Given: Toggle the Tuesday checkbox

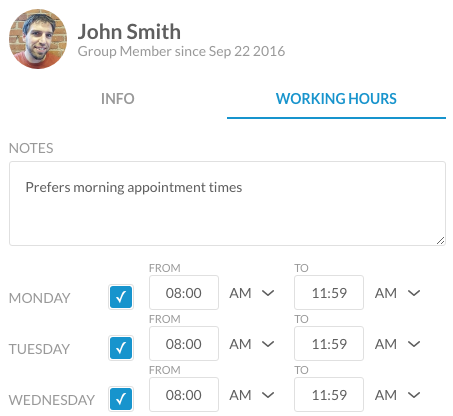Looking at the screenshot, I should (121, 348).
